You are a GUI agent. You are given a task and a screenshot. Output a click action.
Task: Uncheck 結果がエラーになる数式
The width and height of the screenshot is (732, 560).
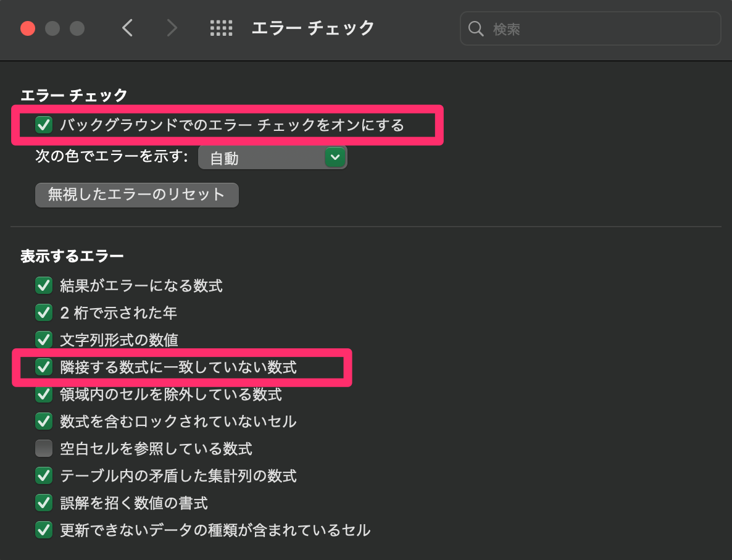tap(44, 285)
